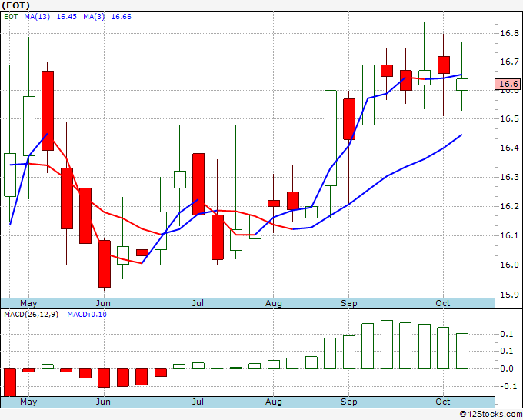Click the MA(3) legend label
Screen dimensions: 523x420
pos(94,17)
